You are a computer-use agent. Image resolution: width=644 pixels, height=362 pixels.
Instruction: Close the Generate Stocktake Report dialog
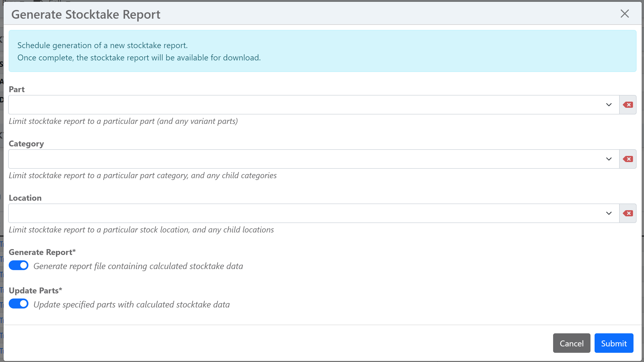[625, 14]
